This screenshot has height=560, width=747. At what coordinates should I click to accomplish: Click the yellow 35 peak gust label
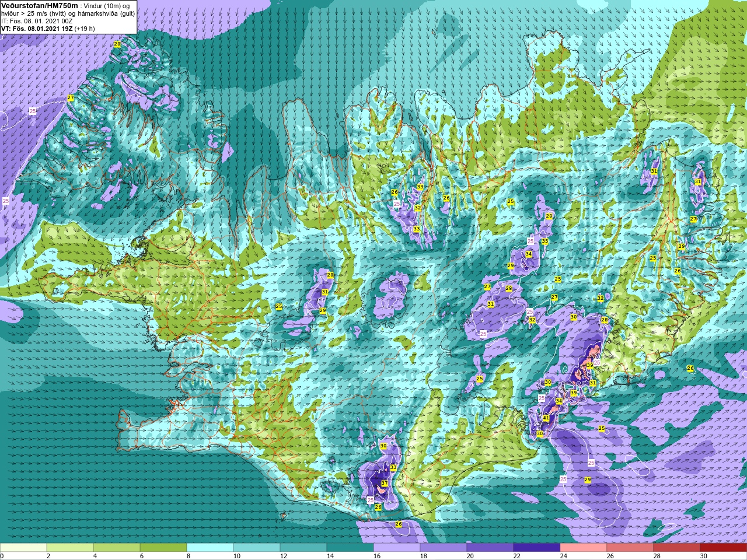click(x=544, y=242)
